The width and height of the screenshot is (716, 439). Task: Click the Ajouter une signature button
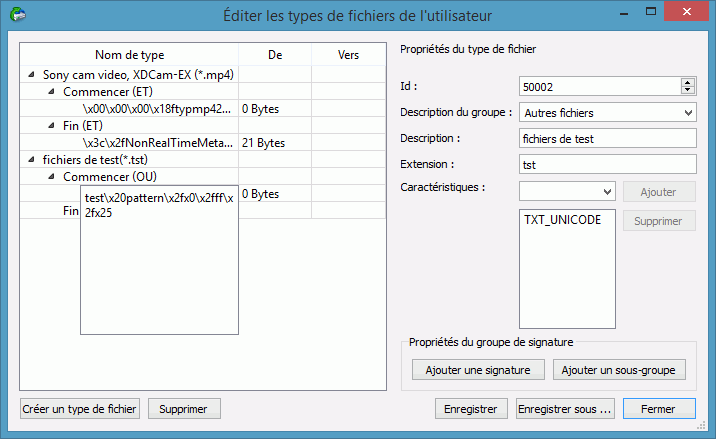tap(478, 370)
